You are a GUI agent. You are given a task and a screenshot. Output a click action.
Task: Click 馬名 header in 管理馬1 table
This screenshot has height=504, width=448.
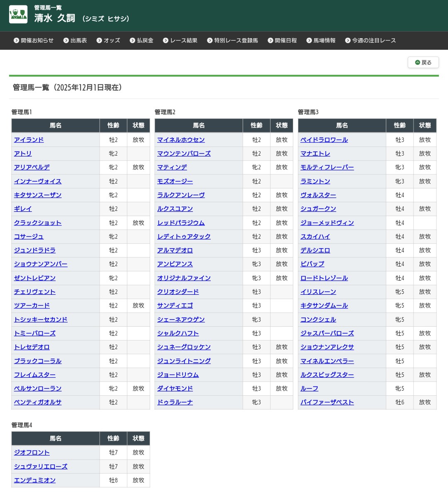[56, 125]
